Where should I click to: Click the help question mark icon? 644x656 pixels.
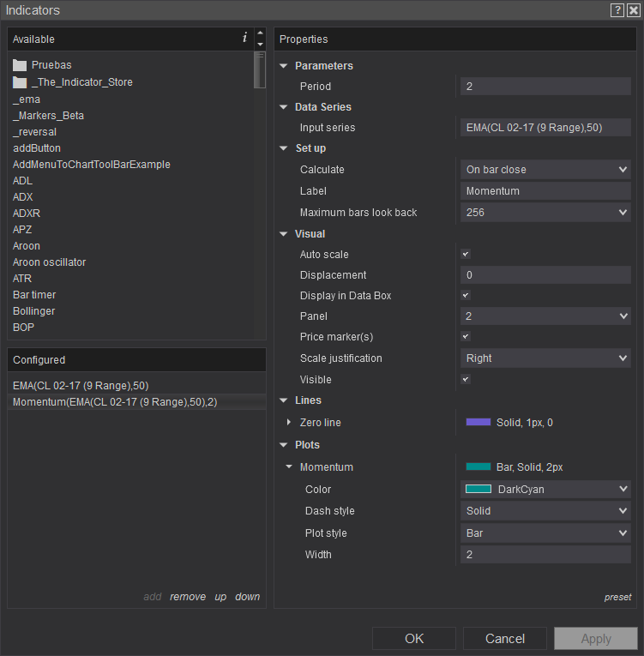coord(617,9)
